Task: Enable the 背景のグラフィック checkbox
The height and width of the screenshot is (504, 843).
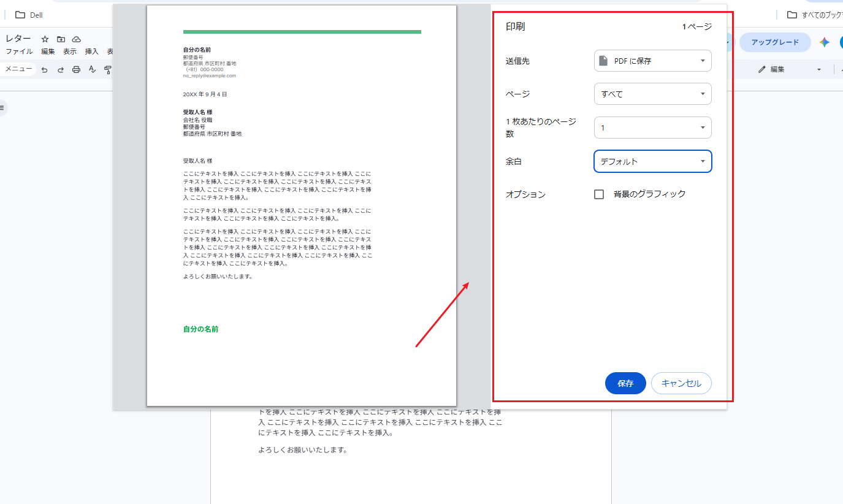Action: coord(599,194)
